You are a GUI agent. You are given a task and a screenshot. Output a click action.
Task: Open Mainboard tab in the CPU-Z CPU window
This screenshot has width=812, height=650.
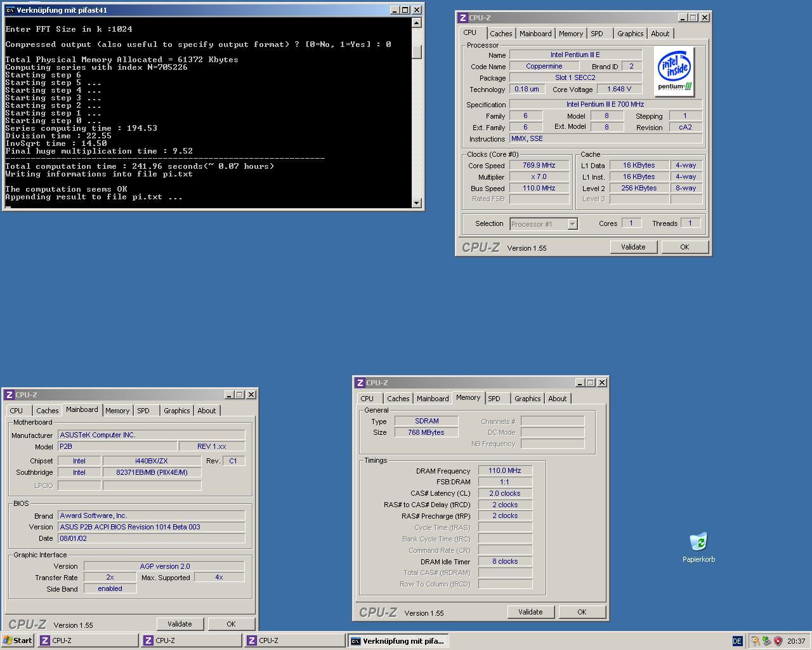tap(535, 34)
